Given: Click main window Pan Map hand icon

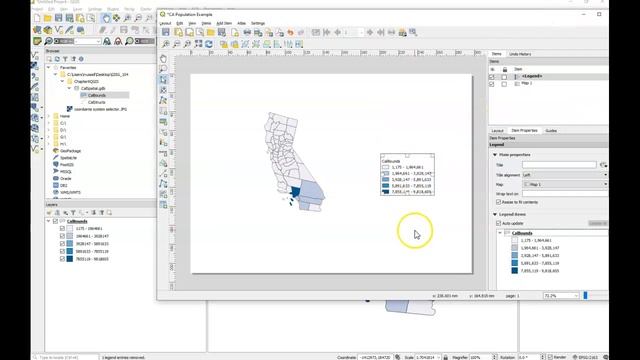Looking at the screenshot, I should coord(106,18).
